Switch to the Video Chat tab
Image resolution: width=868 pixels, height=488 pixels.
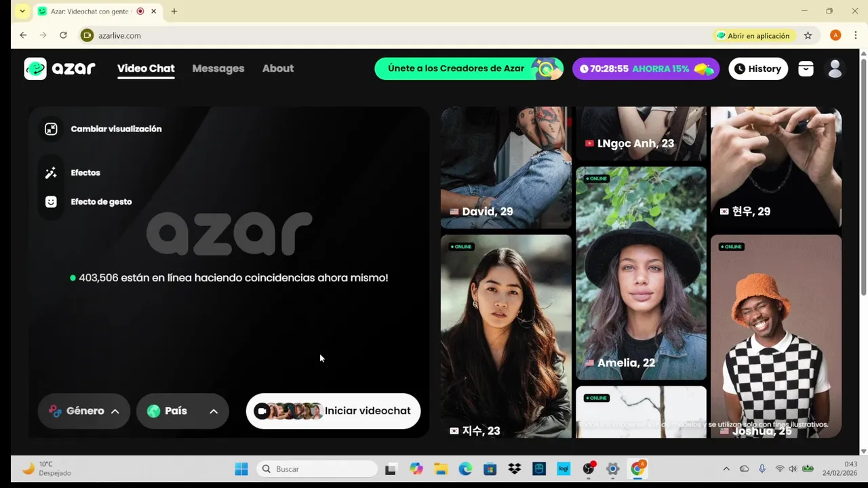coord(146,68)
